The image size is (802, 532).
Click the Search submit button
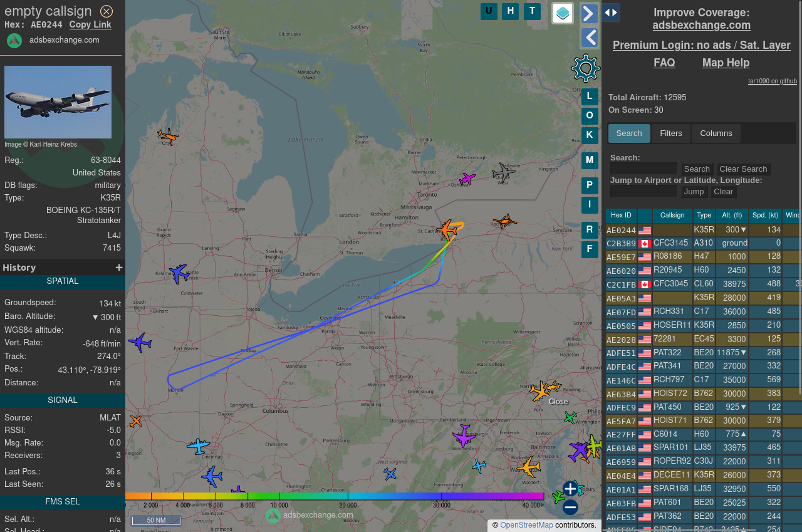(697, 169)
